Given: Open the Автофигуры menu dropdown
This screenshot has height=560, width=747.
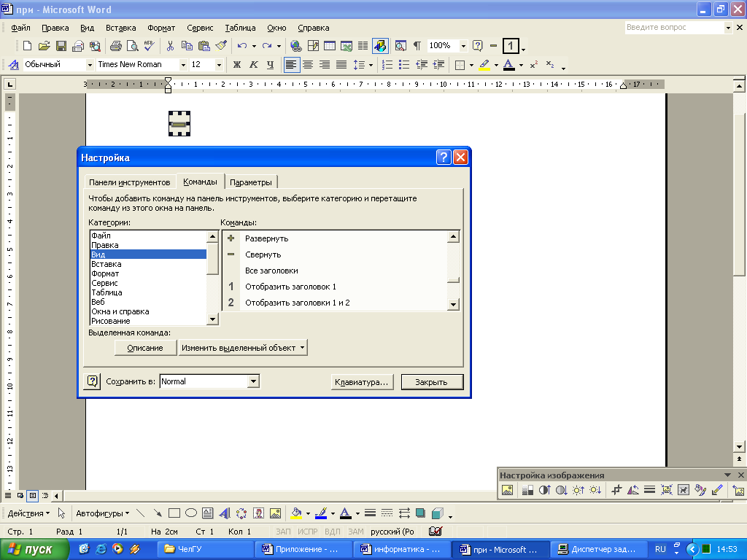Looking at the screenshot, I should tap(102, 513).
